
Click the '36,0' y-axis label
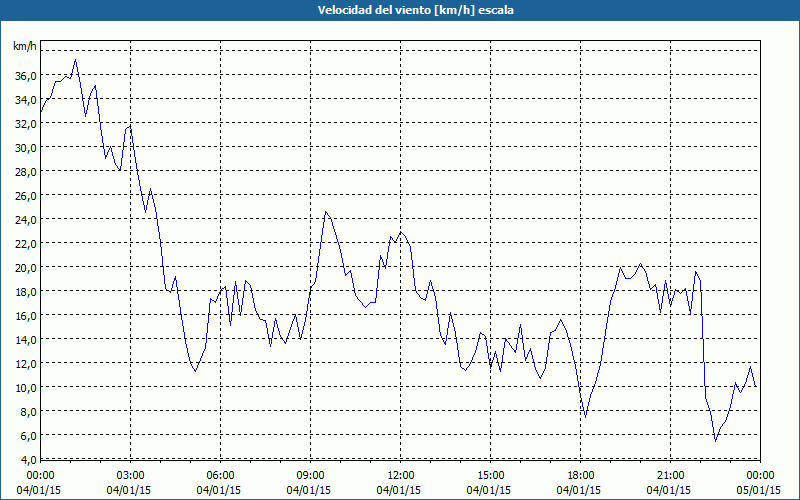click(27, 76)
